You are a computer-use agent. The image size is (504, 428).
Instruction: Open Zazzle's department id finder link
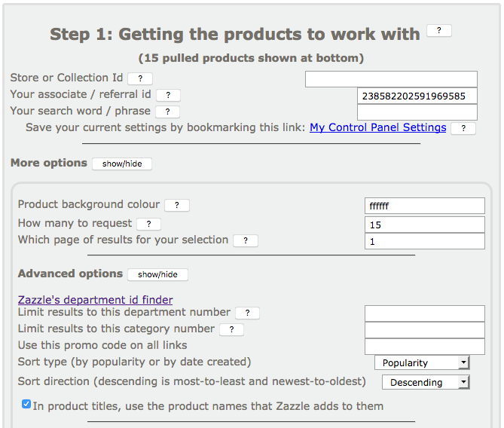pyautogui.click(x=95, y=300)
